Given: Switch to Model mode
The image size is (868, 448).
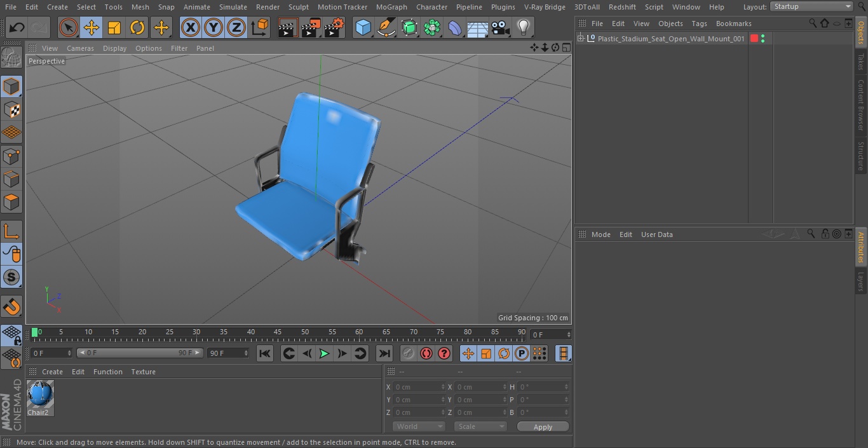Looking at the screenshot, I should pyautogui.click(x=11, y=86).
